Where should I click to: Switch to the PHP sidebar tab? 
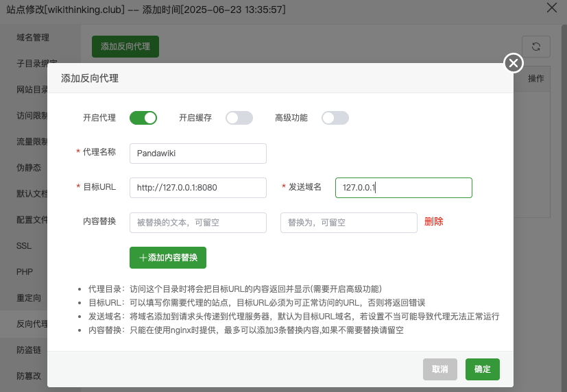click(x=24, y=272)
